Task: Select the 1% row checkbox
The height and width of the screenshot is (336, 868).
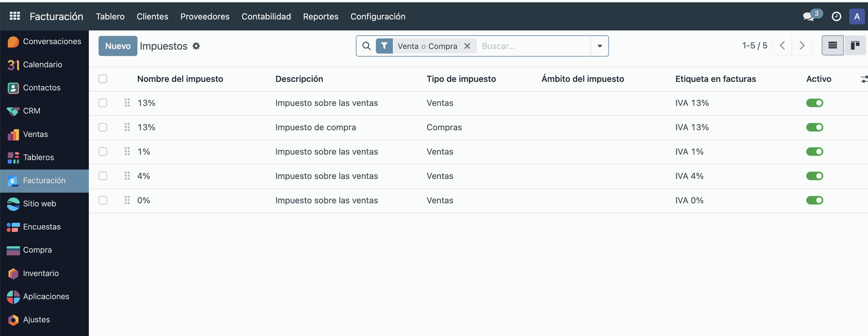Action: (103, 151)
